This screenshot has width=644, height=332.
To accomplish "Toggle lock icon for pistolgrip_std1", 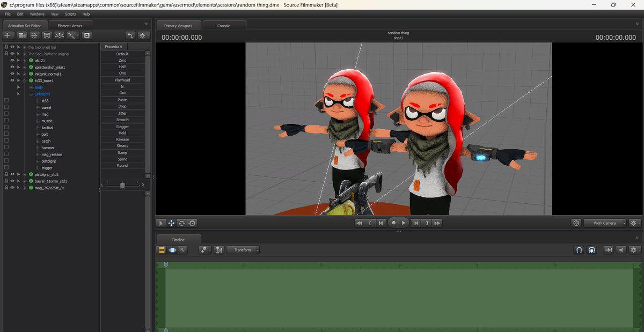I will (6, 174).
